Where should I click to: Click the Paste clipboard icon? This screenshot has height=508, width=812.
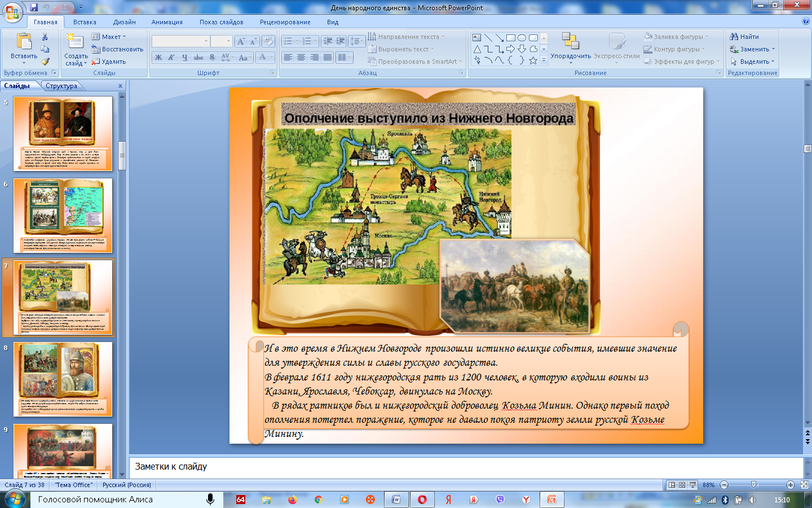point(24,42)
